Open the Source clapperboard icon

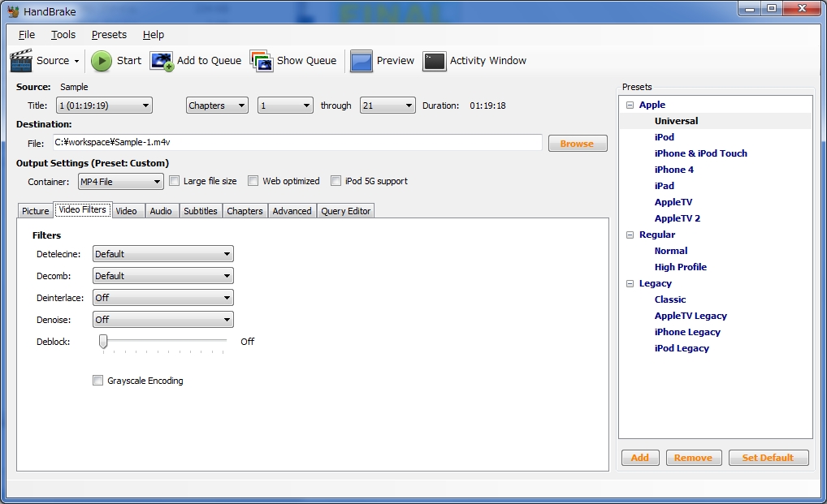point(21,61)
